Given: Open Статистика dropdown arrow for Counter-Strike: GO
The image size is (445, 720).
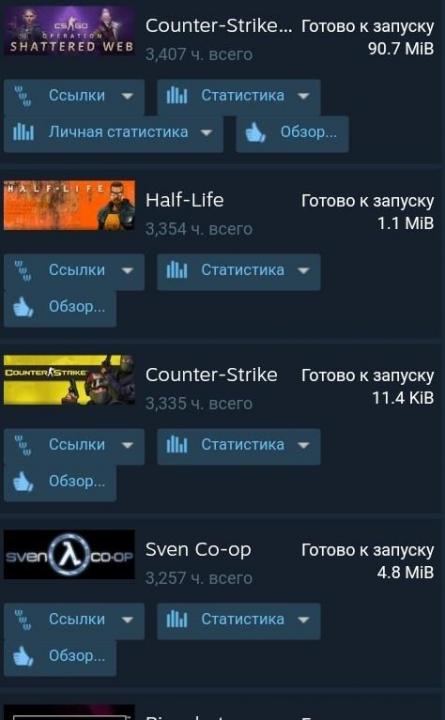Looking at the screenshot, I should coord(303,96).
